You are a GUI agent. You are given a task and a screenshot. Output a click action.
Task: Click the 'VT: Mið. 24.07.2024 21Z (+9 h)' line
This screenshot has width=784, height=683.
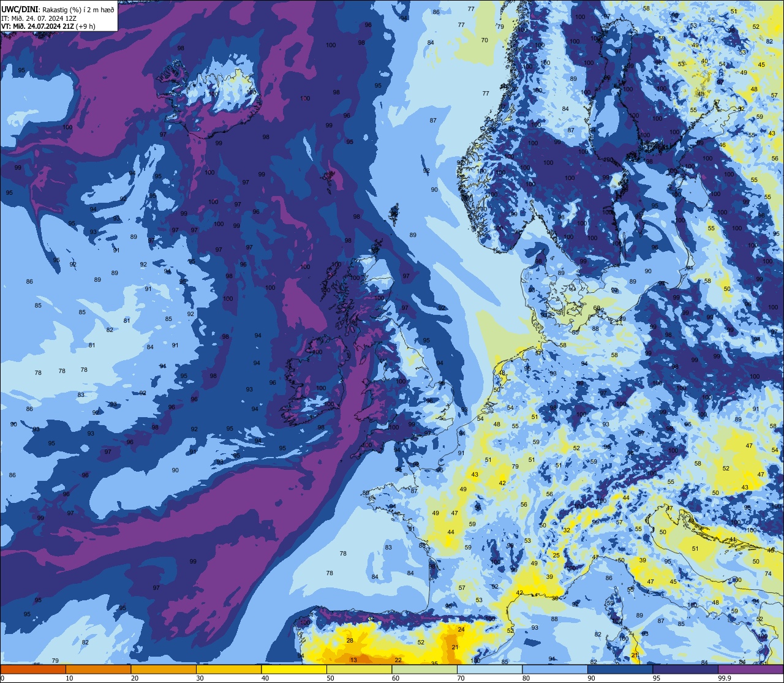click(x=48, y=26)
